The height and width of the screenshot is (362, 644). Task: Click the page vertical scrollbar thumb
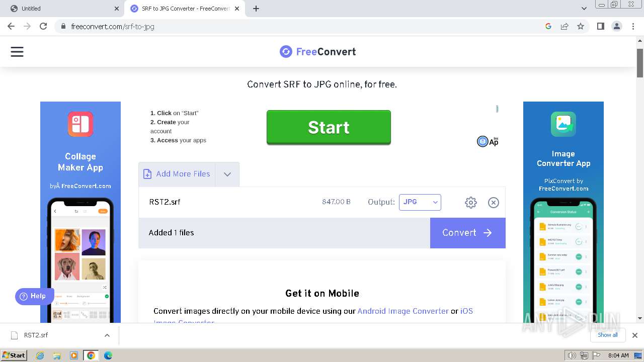(640, 63)
